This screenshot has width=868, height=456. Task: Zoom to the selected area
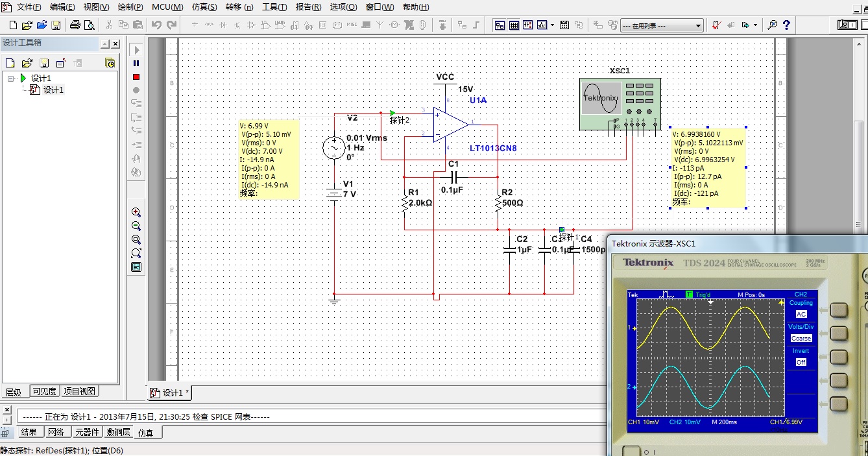[136, 239]
